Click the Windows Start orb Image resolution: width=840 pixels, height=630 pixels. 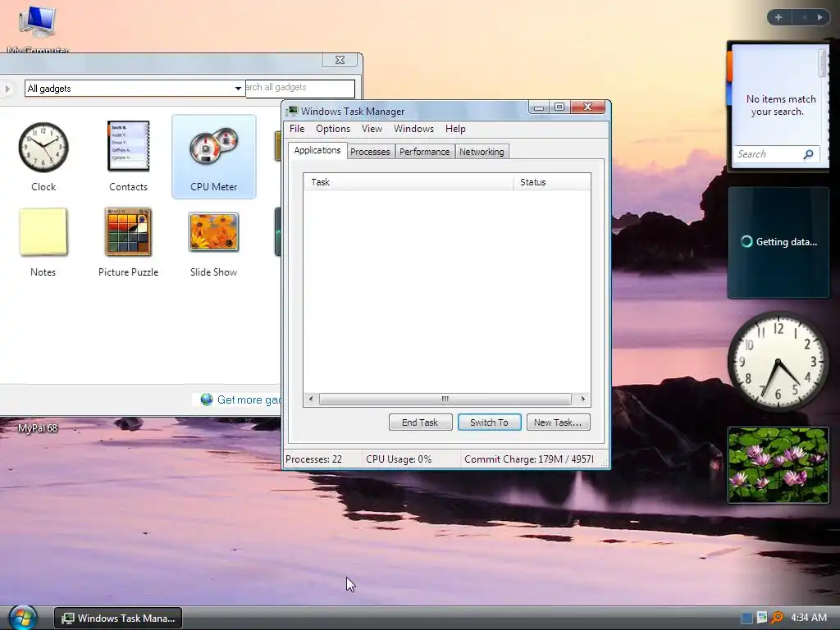[21, 618]
